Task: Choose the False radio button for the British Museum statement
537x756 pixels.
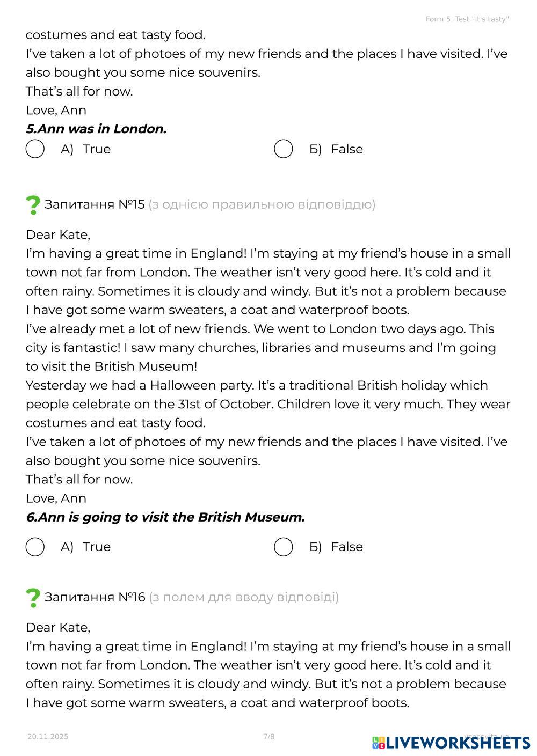Action: 283,547
